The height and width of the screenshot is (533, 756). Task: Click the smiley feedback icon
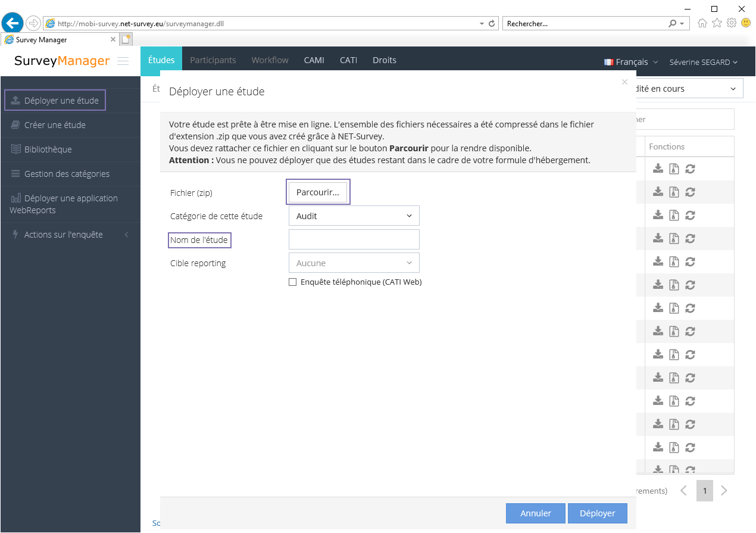point(746,23)
